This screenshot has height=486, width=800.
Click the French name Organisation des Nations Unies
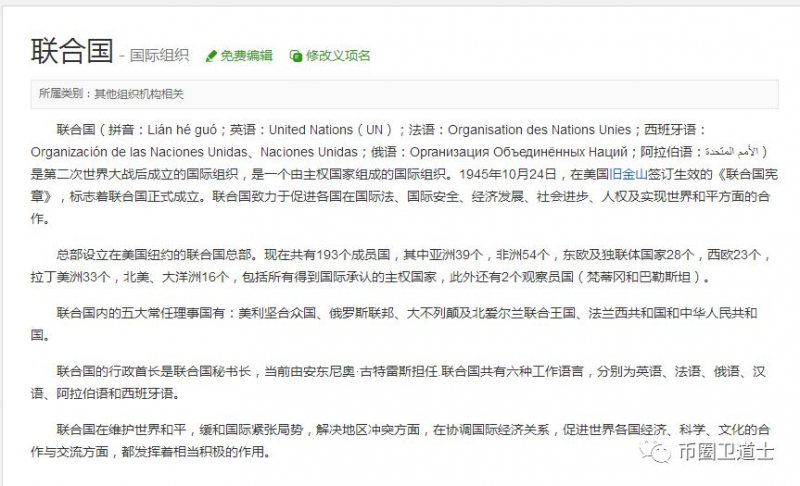pos(539,130)
